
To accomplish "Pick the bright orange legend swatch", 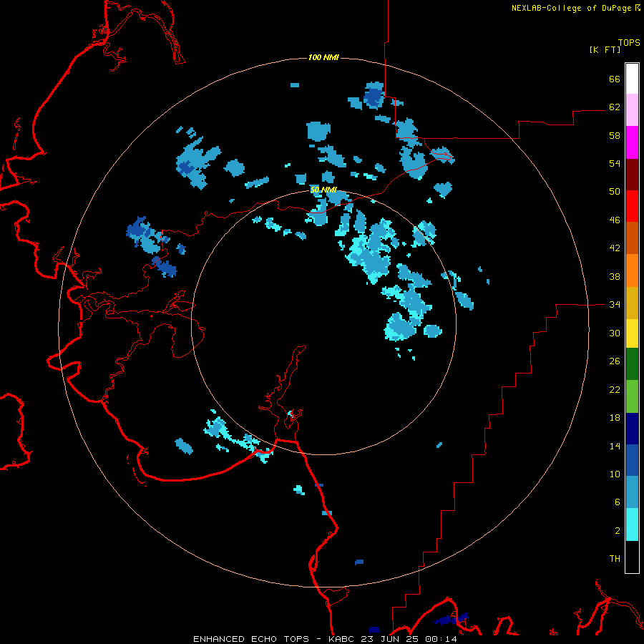I will [632, 270].
